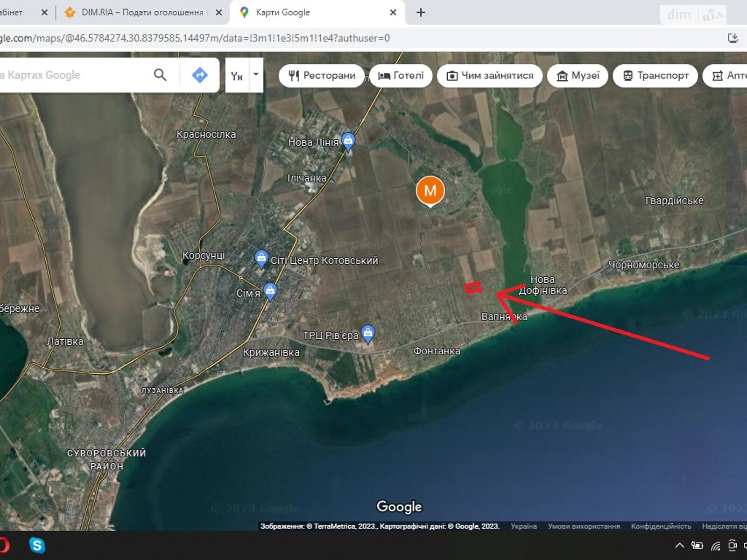747x560 pixels.
Task: Open the keyboard language dropdown arrow
Action: coord(256,74)
